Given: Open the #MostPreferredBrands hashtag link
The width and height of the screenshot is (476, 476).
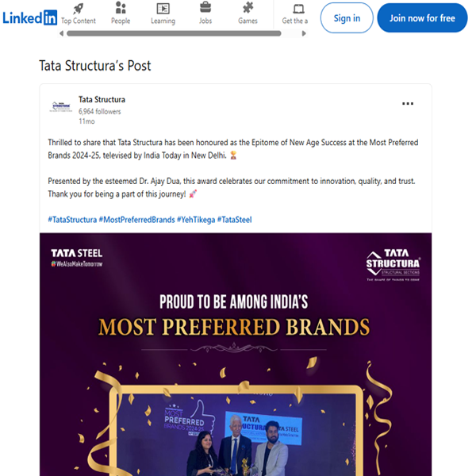Looking at the screenshot, I should 137,220.
